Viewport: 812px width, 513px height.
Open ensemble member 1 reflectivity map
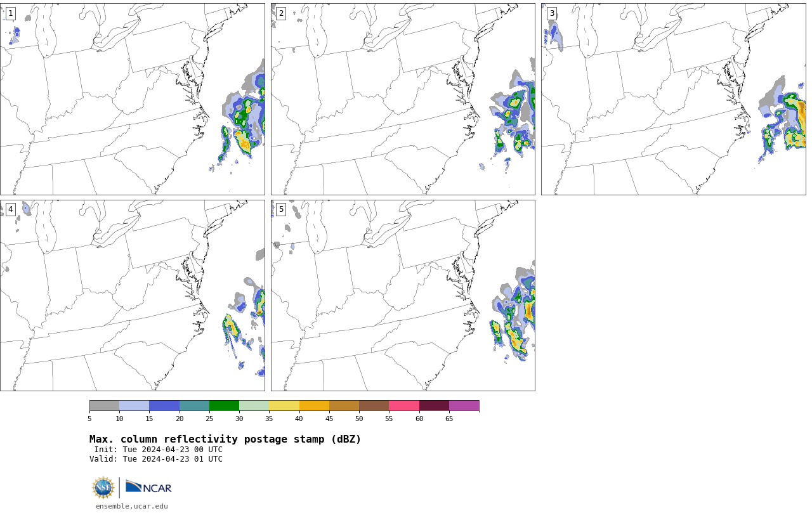pyautogui.click(x=133, y=99)
